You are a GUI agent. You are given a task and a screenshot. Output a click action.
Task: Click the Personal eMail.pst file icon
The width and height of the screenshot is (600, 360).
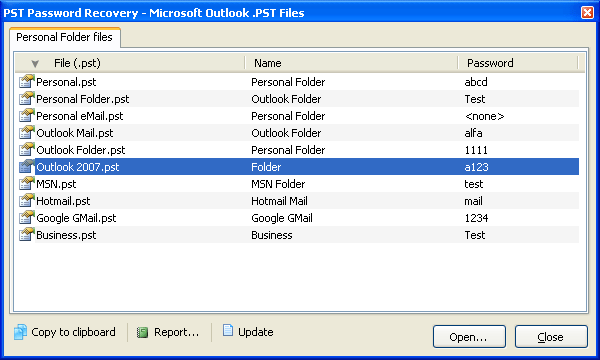click(26, 116)
